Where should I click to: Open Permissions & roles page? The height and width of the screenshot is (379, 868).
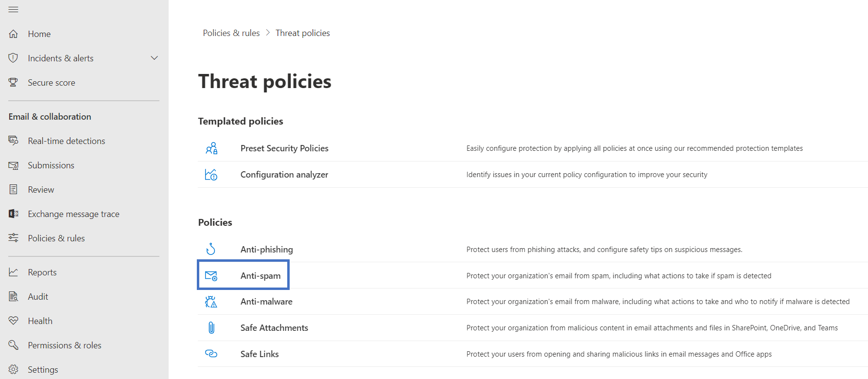point(64,345)
